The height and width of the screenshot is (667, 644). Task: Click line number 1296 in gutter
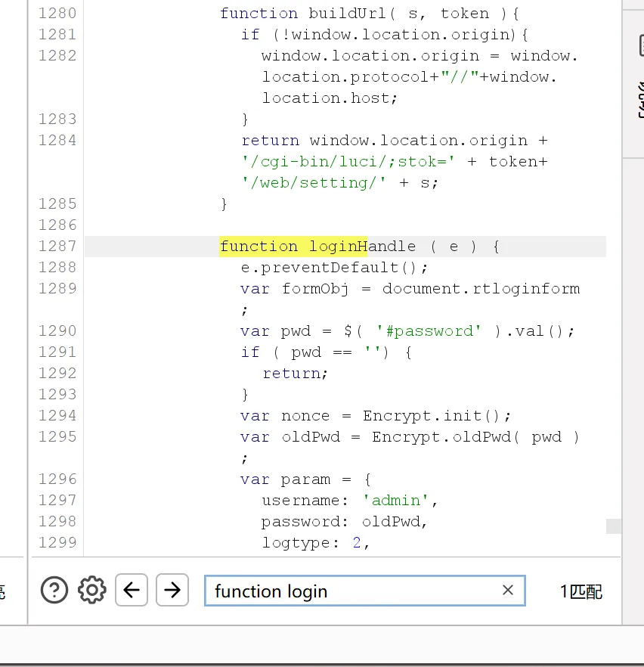point(57,479)
